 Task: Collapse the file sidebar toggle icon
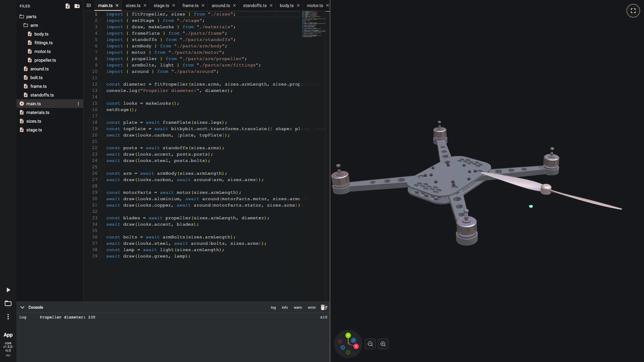[x=89, y=5]
